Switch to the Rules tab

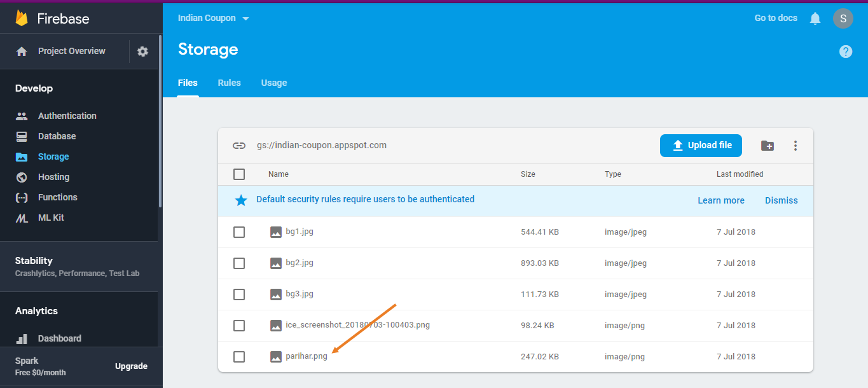coord(229,83)
